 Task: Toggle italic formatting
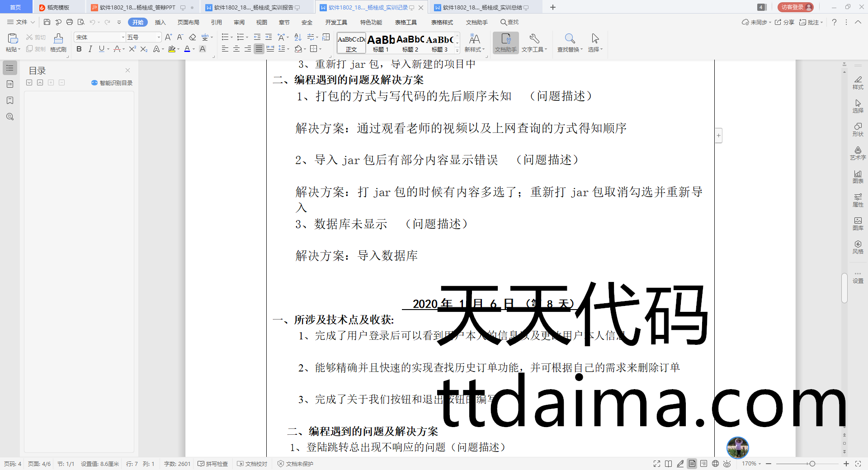click(90, 49)
